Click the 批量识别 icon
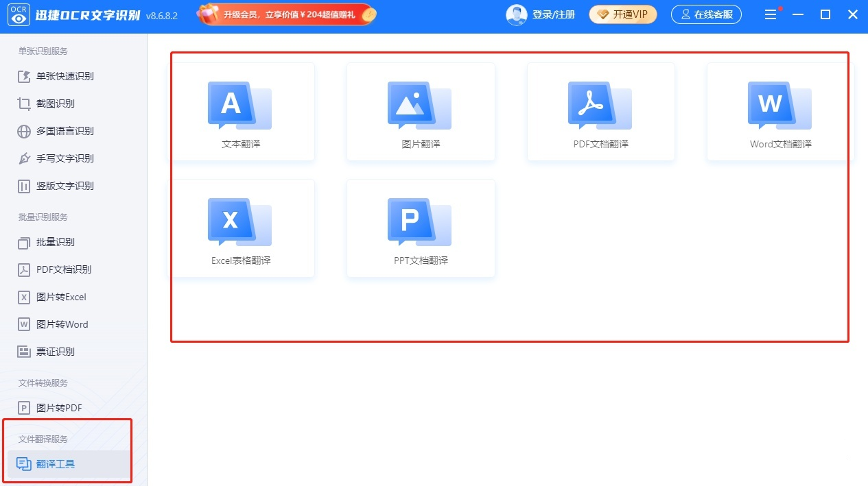 24,242
